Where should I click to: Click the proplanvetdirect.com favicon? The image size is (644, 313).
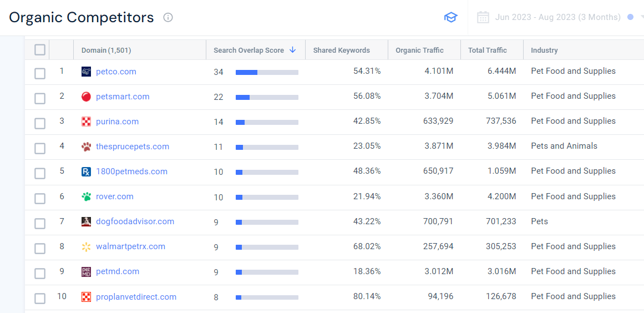coord(86,297)
